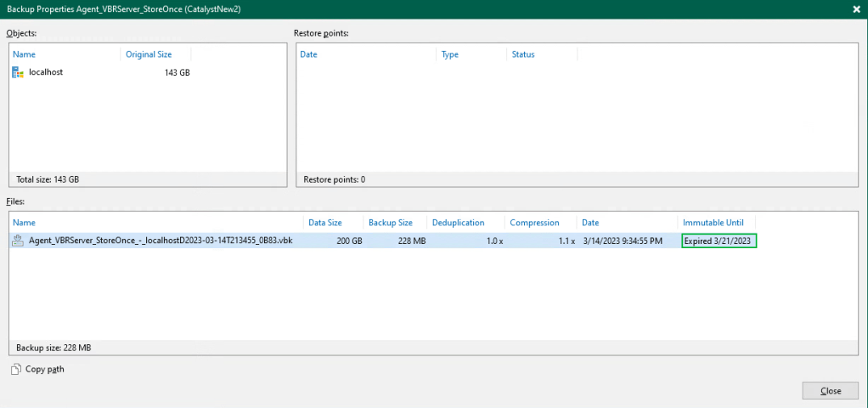The height and width of the screenshot is (408, 868).
Task: Click the Expired 3/21/2023 immutability cell
Action: [719, 241]
